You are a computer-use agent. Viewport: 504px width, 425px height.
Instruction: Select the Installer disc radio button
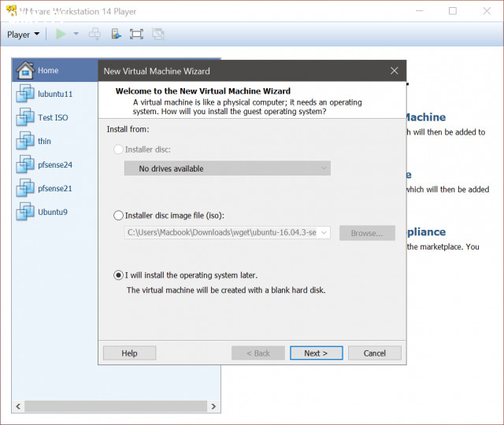118,150
